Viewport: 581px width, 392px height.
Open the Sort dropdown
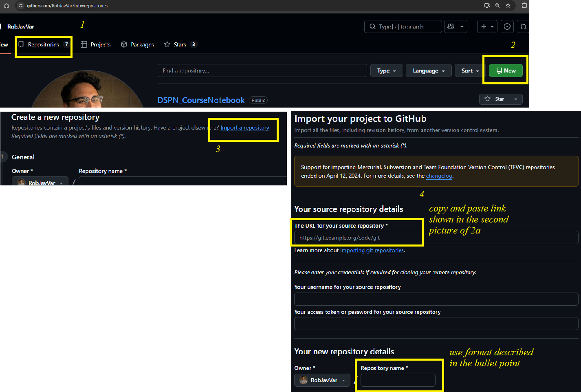click(469, 70)
